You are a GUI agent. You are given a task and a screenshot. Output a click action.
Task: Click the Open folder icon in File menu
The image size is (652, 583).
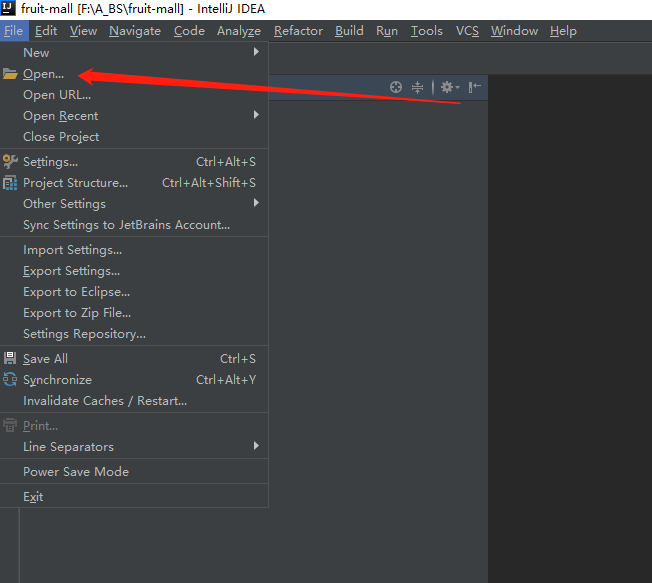10,74
